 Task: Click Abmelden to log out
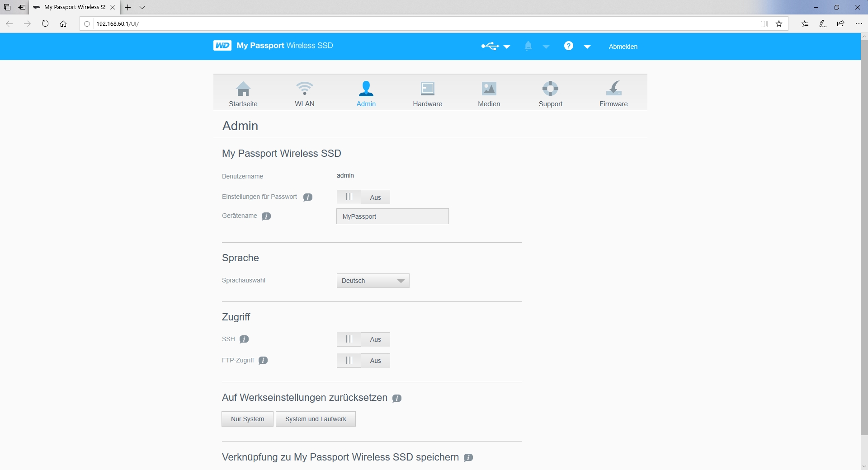tap(623, 47)
